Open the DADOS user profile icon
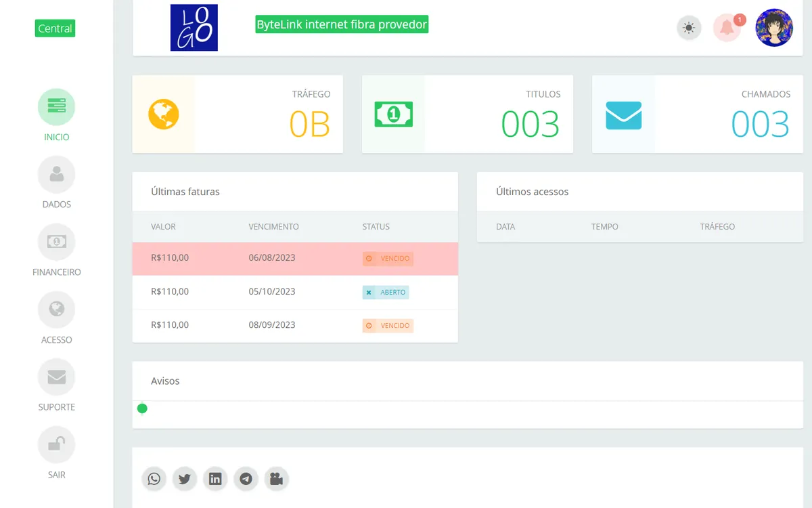Viewport: 812px width, 508px height. pyautogui.click(x=56, y=175)
